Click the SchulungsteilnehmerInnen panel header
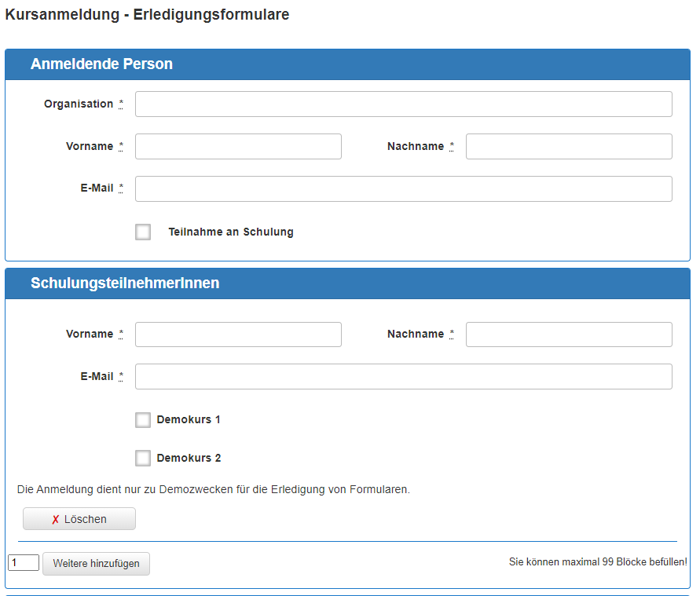700x596 pixels. pos(125,283)
